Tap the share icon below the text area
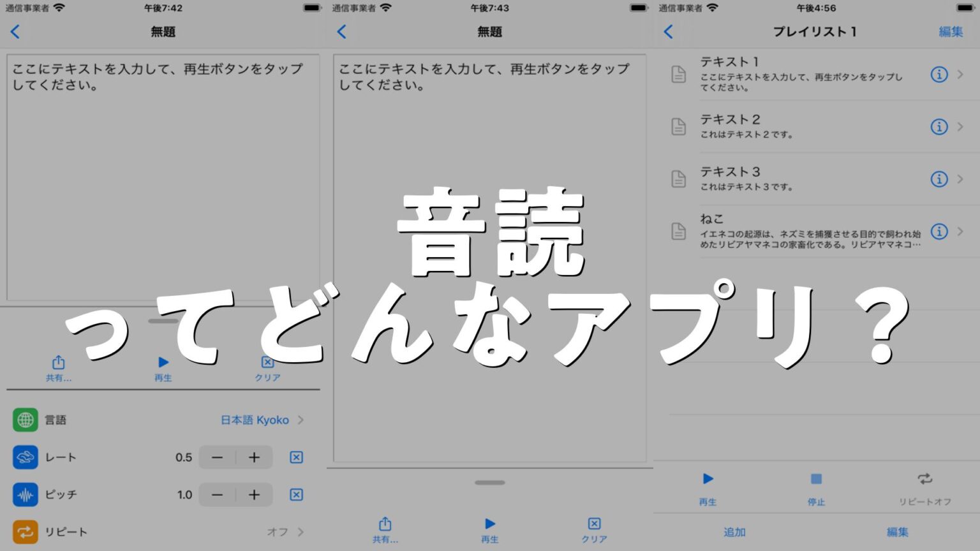Viewport: 980px width, 551px height. 58,362
